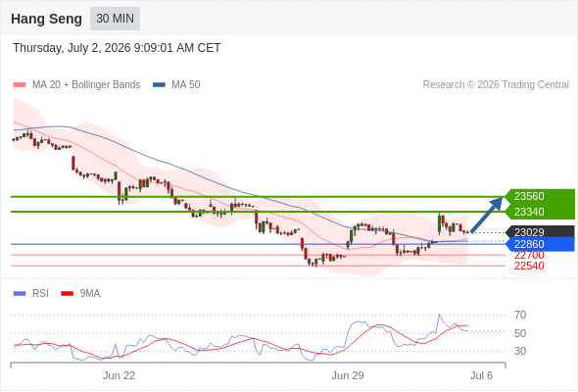Toggle the RSI legend label
The width and height of the screenshot is (578, 392).
[x=40, y=294]
